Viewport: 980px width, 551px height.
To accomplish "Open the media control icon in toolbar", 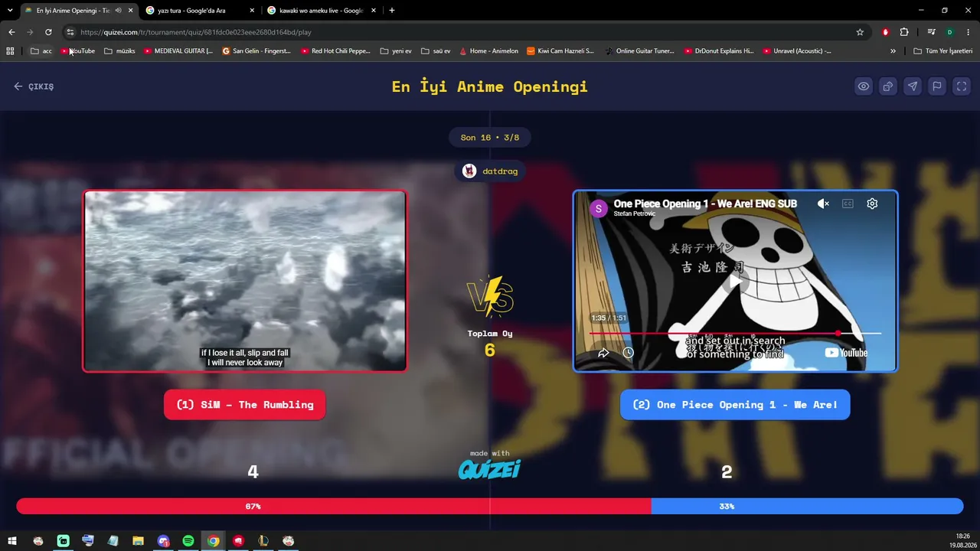I will 931,32.
